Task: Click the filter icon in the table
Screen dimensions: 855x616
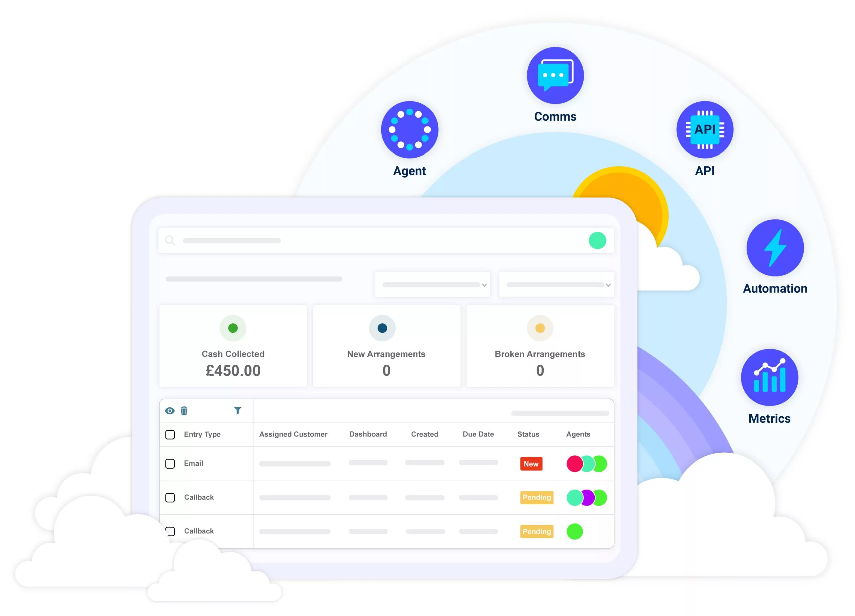Action: coord(237,410)
